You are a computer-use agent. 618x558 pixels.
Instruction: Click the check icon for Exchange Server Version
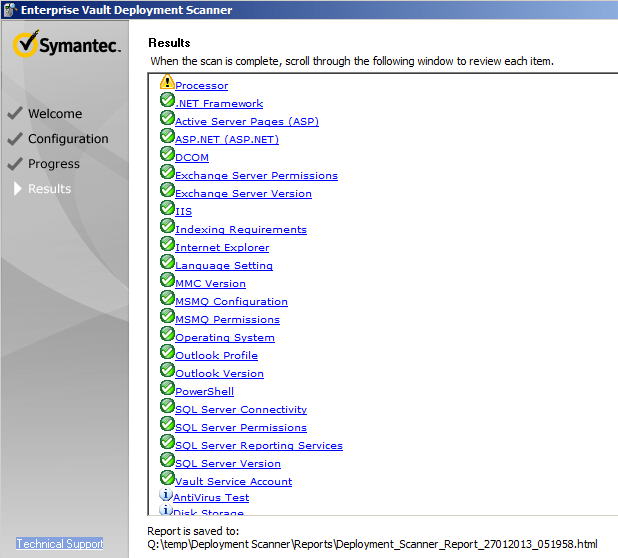167,190
